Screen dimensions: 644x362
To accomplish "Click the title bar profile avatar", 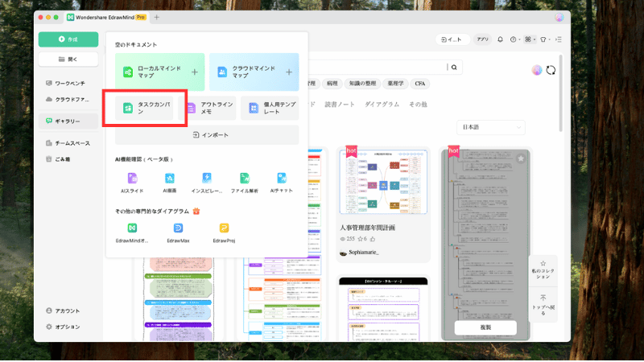I will 559,17.
